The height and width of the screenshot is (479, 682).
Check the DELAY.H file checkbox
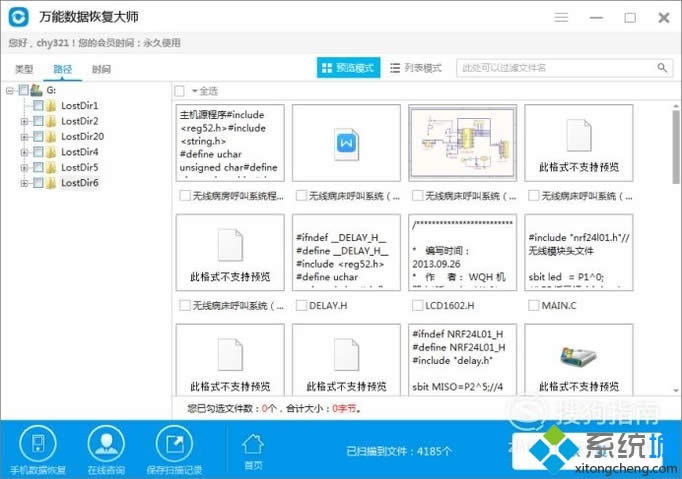coord(301,305)
